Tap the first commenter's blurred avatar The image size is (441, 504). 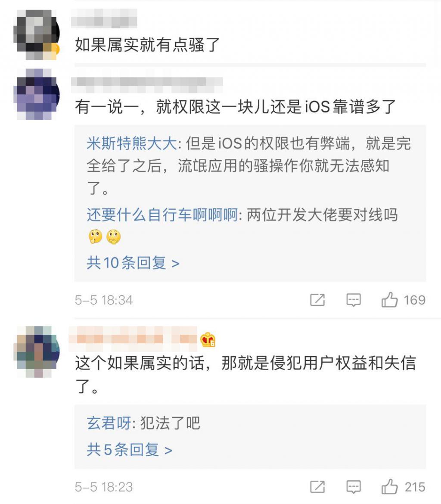coord(37,34)
